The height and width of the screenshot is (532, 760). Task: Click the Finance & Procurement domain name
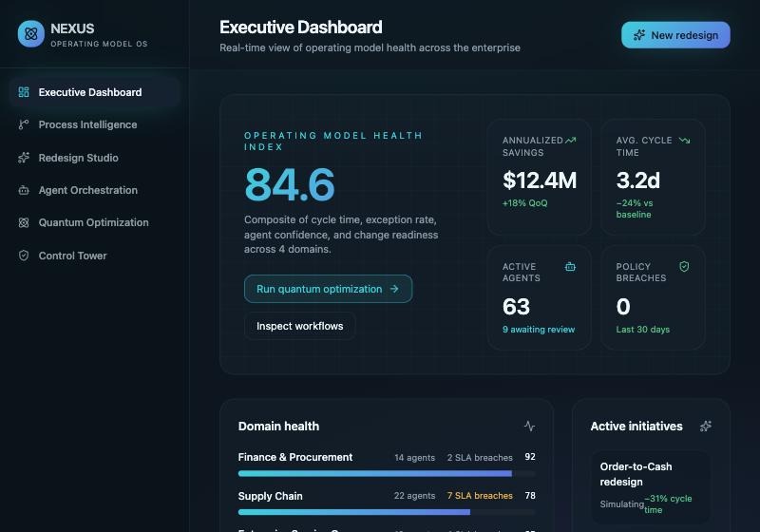coord(295,457)
